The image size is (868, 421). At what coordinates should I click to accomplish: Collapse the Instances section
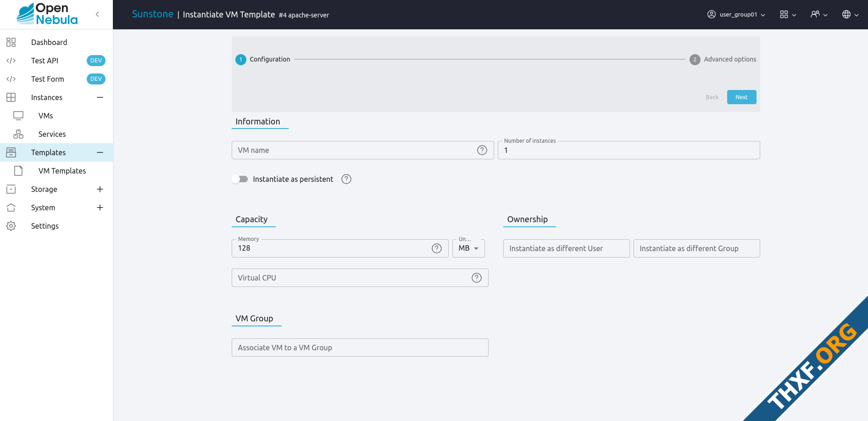(100, 97)
